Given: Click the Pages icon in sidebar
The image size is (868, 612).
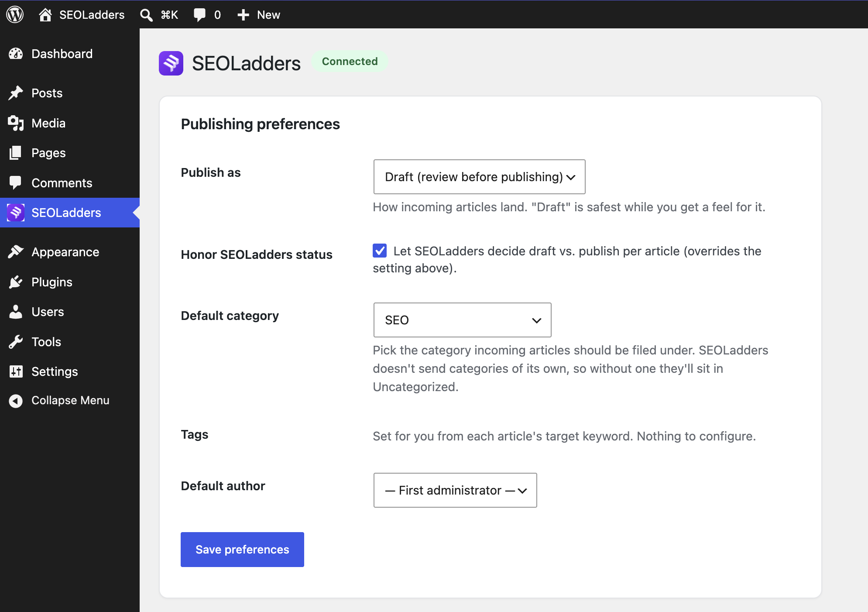Looking at the screenshot, I should click(16, 153).
